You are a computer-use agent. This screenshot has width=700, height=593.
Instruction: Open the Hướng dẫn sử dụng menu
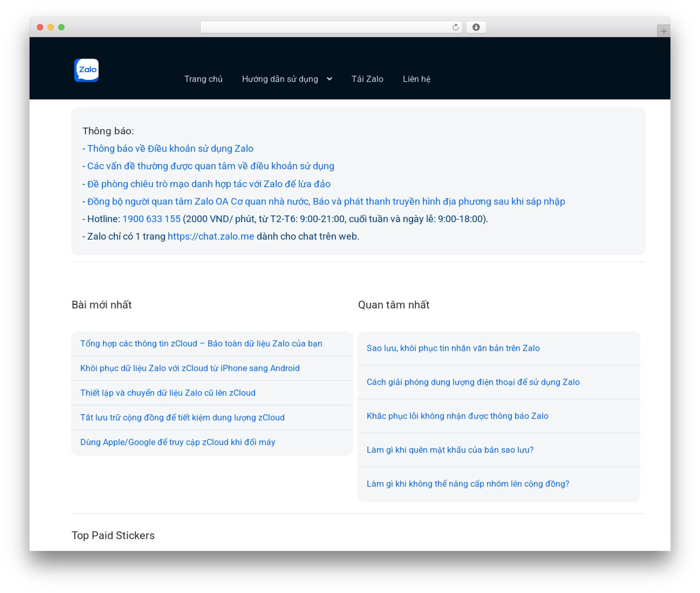coord(280,79)
